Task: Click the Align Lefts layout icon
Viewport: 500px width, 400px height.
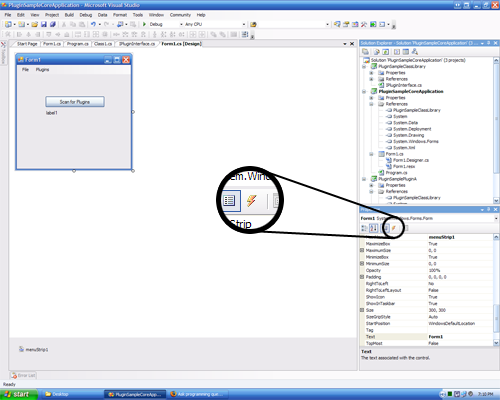Action: (x=19, y=34)
